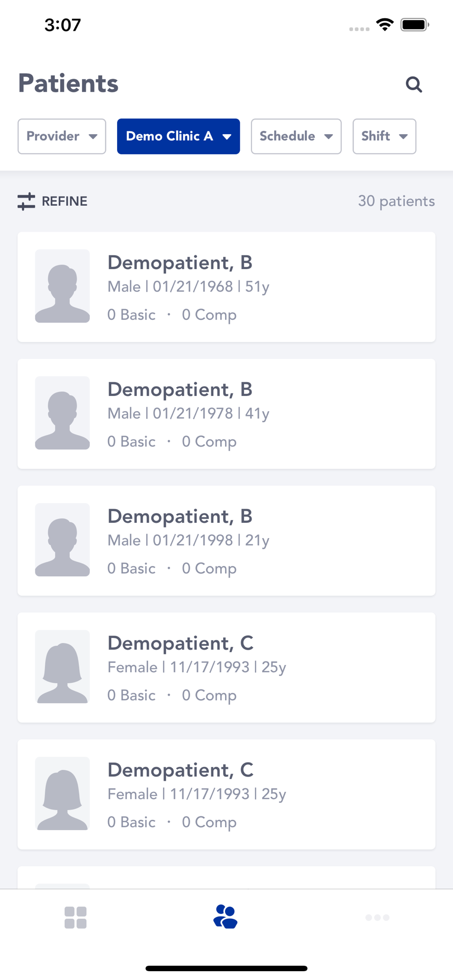
Task: Open patient search with magnifier icon
Action: pyautogui.click(x=414, y=84)
